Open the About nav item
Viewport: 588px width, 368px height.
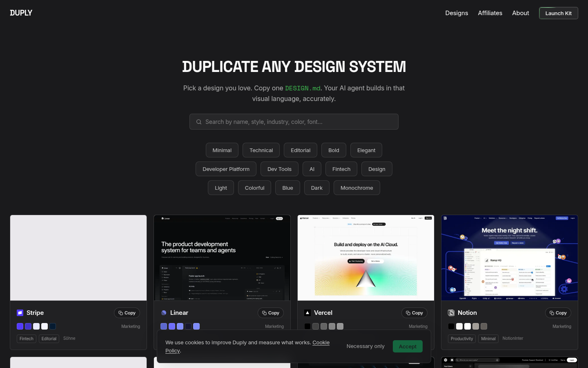coord(521,13)
